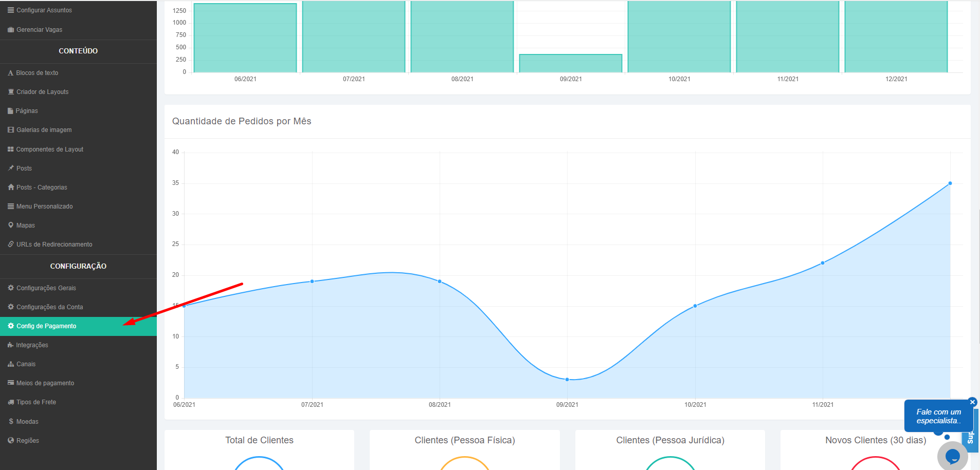Click the 09/2021 bar in bar chart

click(x=571, y=63)
